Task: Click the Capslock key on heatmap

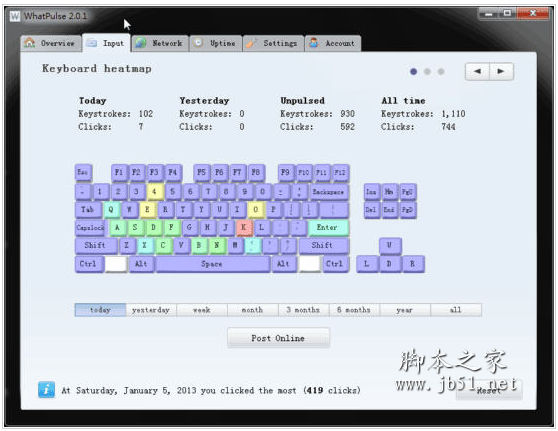Action: (x=90, y=228)
